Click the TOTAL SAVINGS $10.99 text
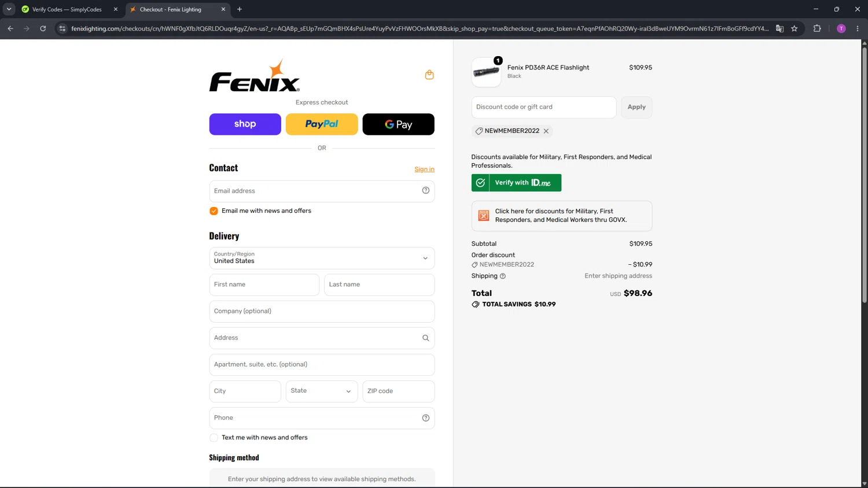The height and width of the screenshot is (488, 868). [x=519, y=305]
